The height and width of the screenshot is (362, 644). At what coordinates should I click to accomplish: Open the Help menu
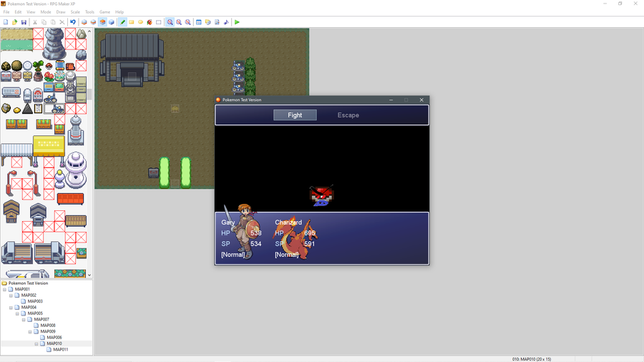119,12
